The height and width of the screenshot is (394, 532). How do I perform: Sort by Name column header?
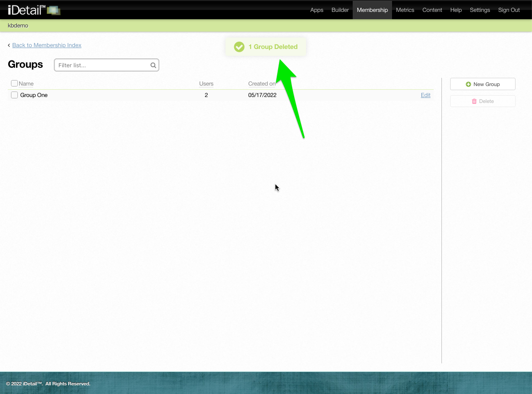[26, 83]
